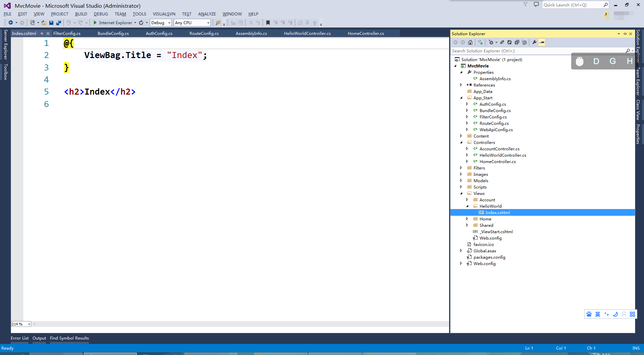Click the Home icon in Solution Explorer

(470, 42)
